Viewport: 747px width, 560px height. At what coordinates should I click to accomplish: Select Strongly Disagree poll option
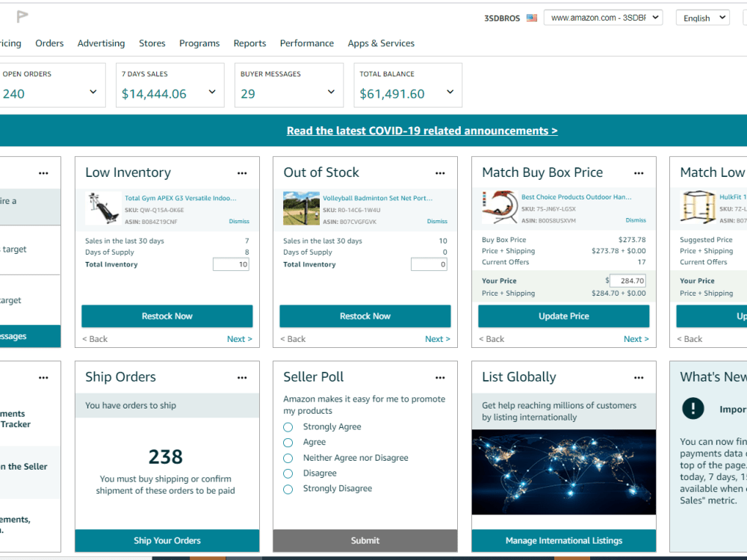tap(288, 489)
